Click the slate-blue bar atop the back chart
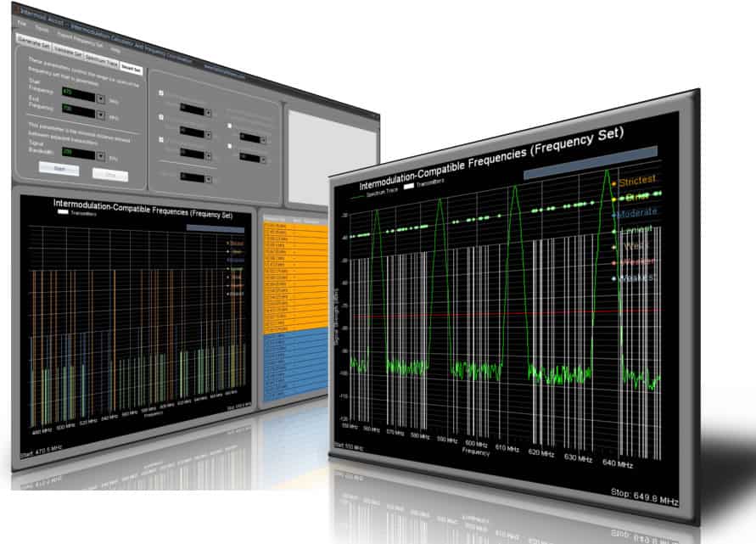The width and height of the screenshot is (756, 544). tap(215, 228)
